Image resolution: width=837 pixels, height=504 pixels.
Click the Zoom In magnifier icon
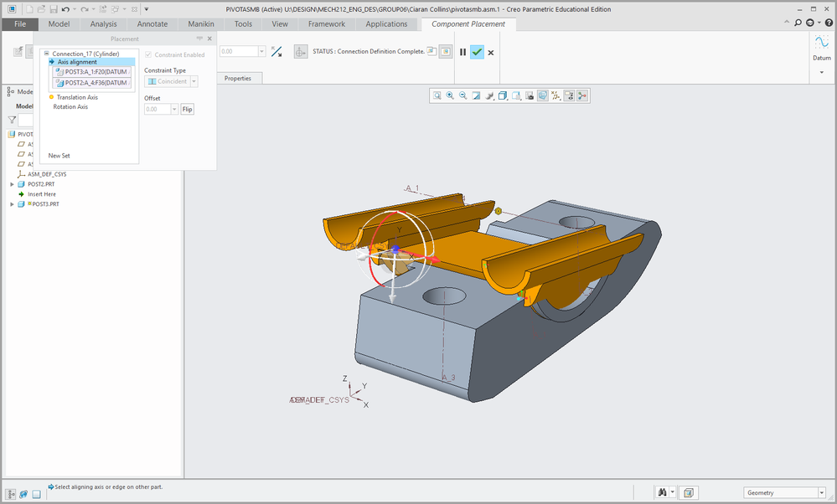click(450, 96)
